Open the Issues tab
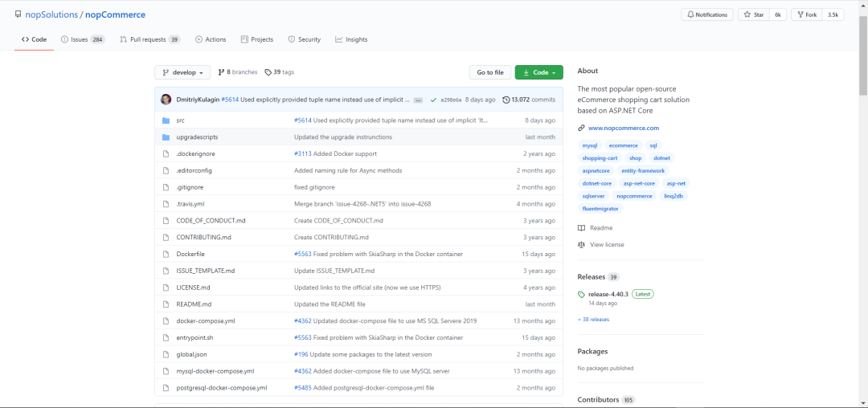The width and height of the screenshot is (868, 408). [83, 39]
